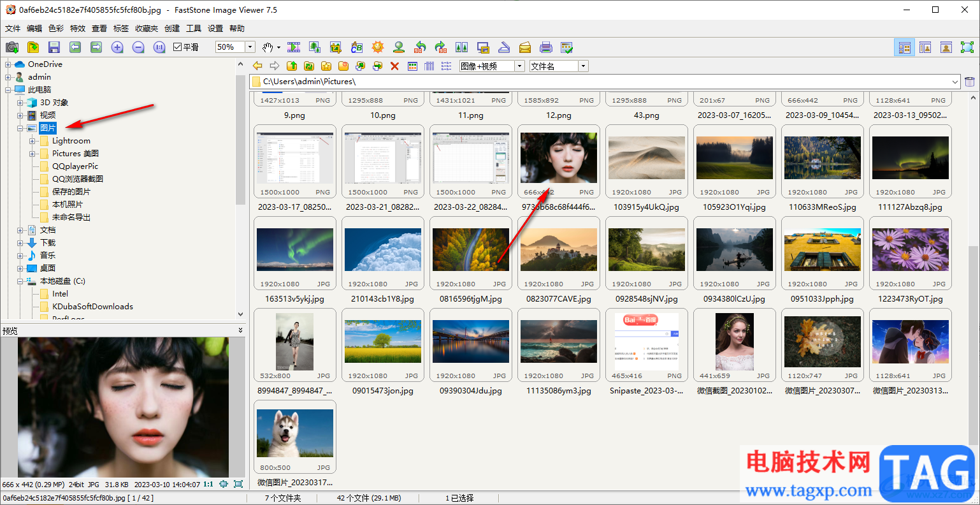The height and width of the screenshot is (505, 980).
Task: Expand the 文档 folder tree node
Action: 20,230
